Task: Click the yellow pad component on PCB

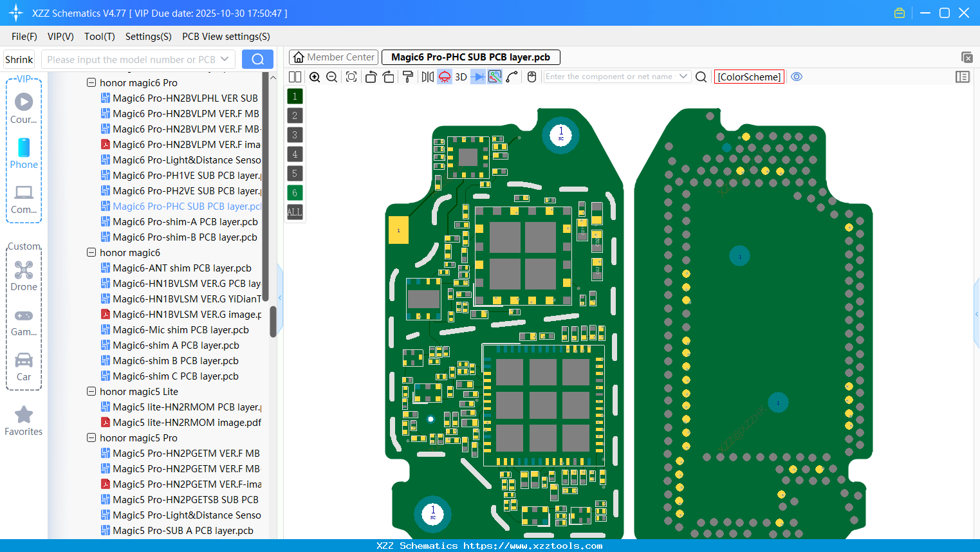Action: pos(398,230)
